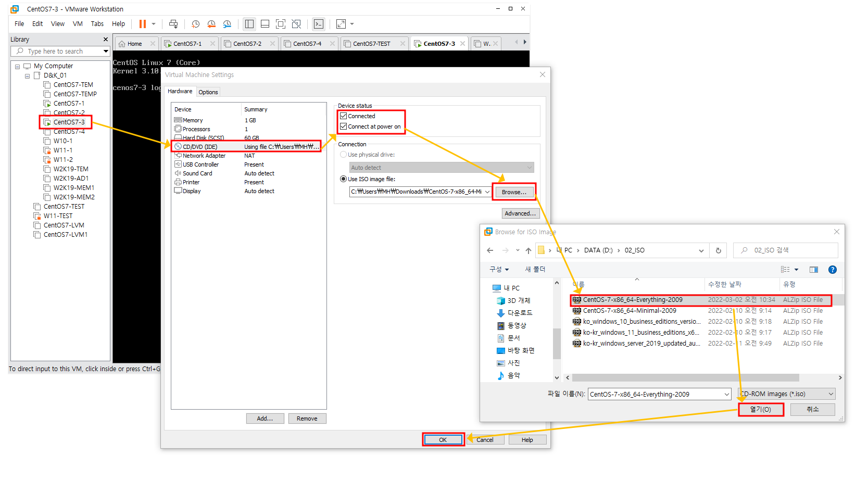This screenshot has height=482, width=868.
Task: Open the 구성 organize dropdown
Action: point(499,270)
